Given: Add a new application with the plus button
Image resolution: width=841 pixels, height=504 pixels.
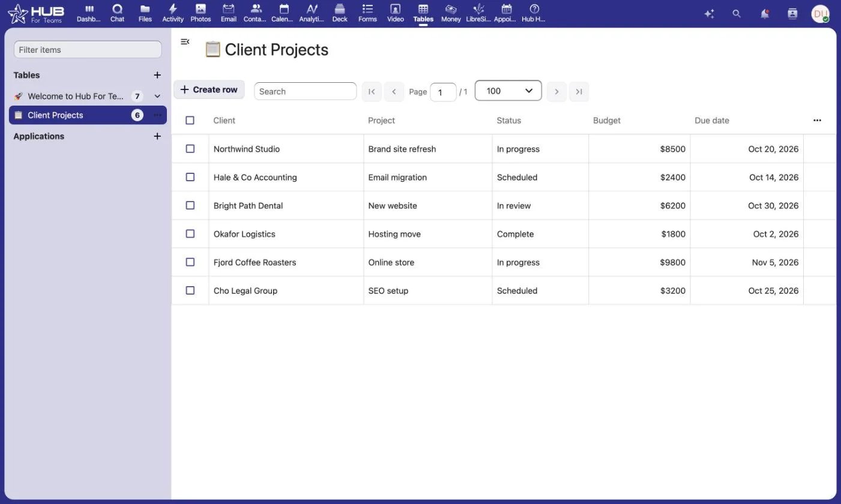Looking at the screenshot, I should [x=157, y=136].
